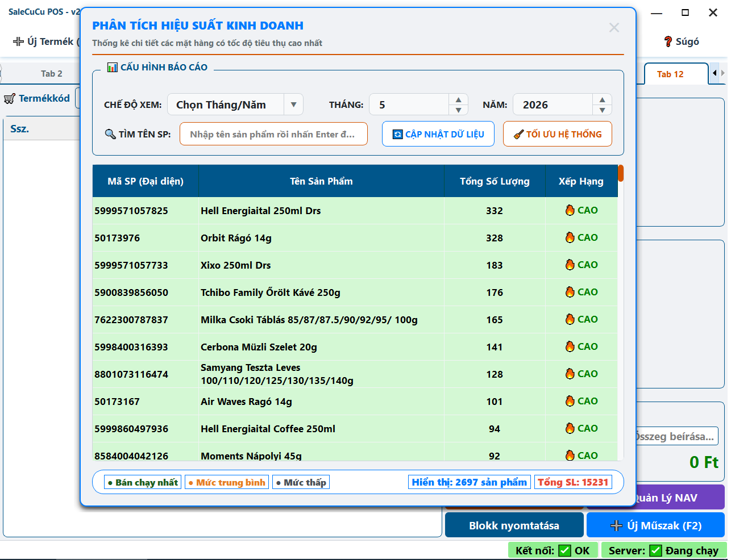Click the CẬP NHẬT DỮ LIỆU button
Image resolution: width=731 pixels, height=560 pixels.
438,134
